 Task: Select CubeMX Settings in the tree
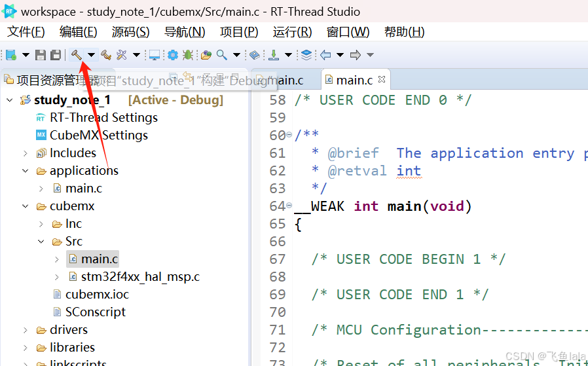click(99, 136)
